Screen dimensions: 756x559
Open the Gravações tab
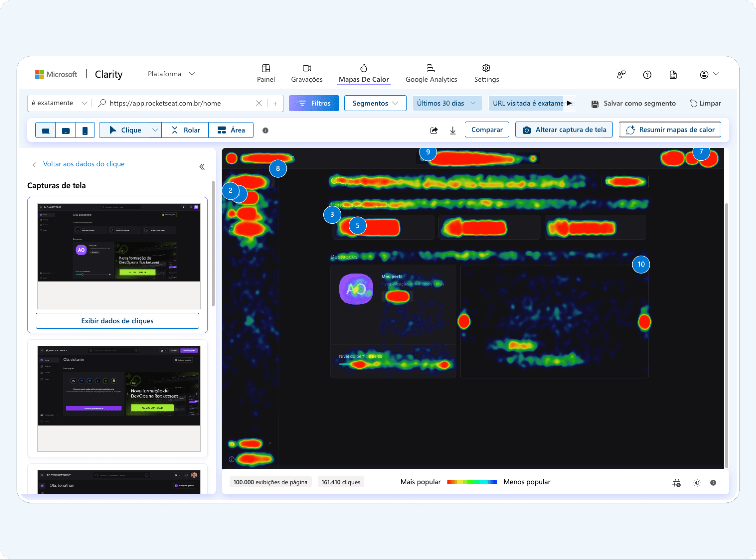click(x=307, y=73)
